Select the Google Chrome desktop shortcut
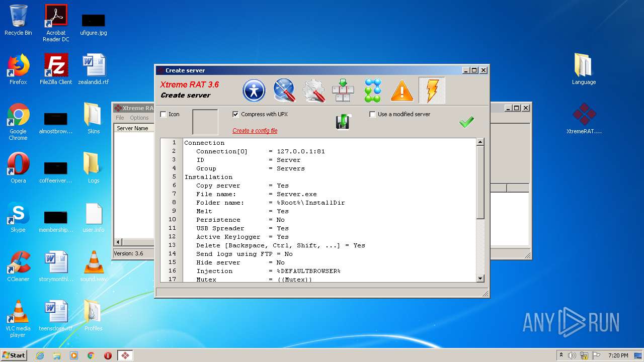 coord(18,122)
